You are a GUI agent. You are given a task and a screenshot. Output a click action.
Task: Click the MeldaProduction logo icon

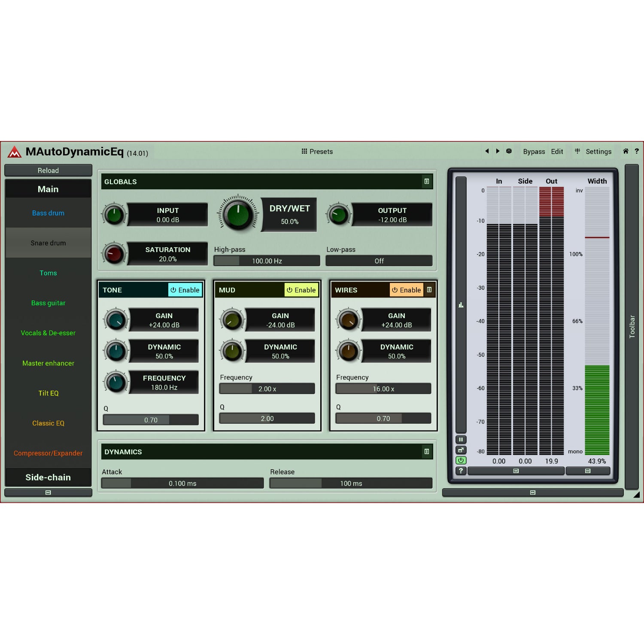pyautogui.click(x=14, y=152)
